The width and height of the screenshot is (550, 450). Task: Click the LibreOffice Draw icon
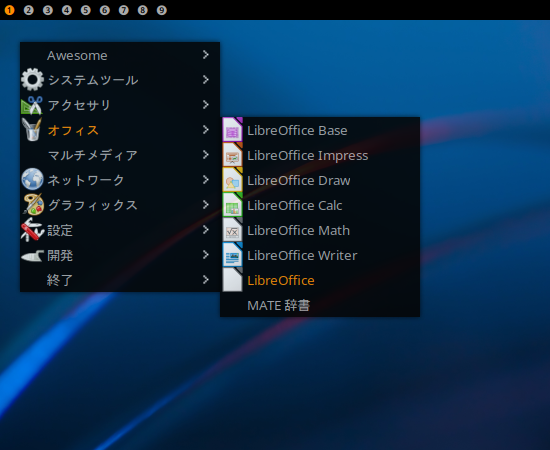pos(233,180)
